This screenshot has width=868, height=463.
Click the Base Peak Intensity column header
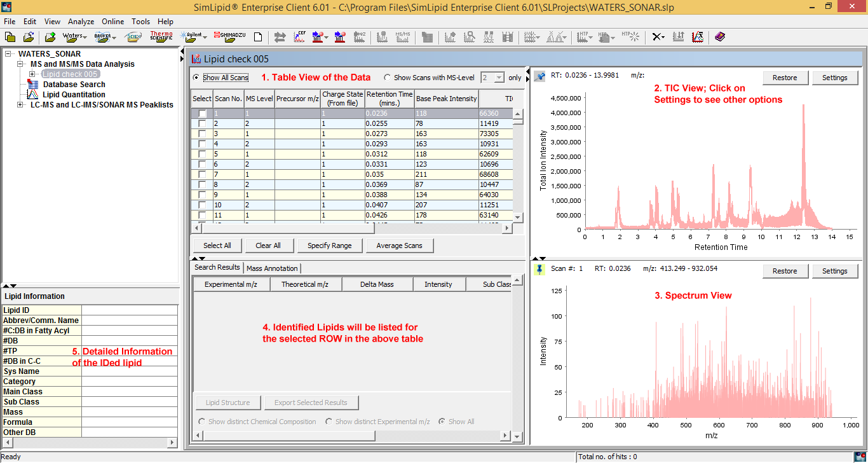point(447,99)
